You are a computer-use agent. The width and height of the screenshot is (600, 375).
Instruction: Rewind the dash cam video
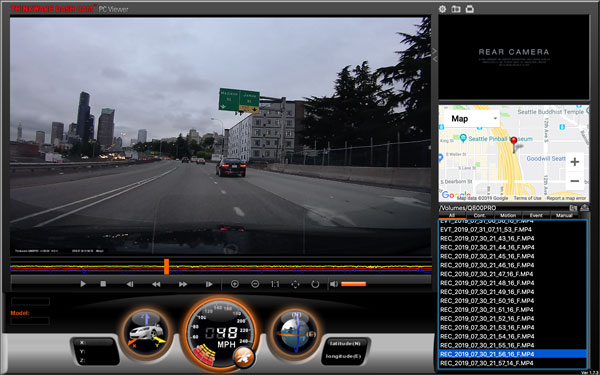(x=156, y=284)
